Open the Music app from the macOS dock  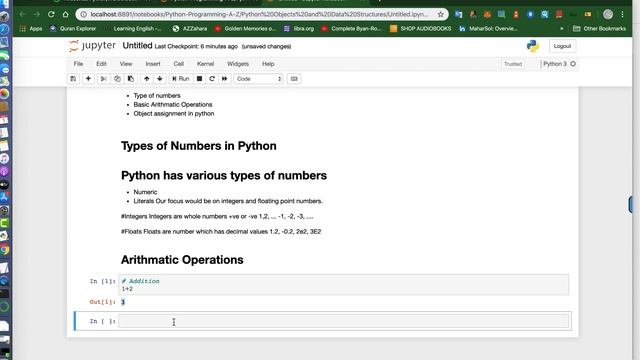click(4, 158)
